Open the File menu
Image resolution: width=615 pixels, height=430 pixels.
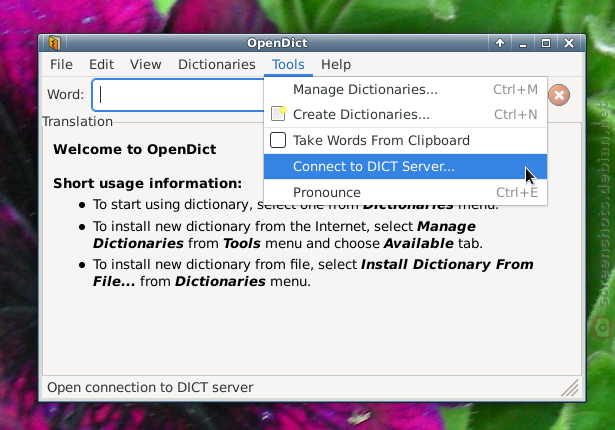point(61,64)
